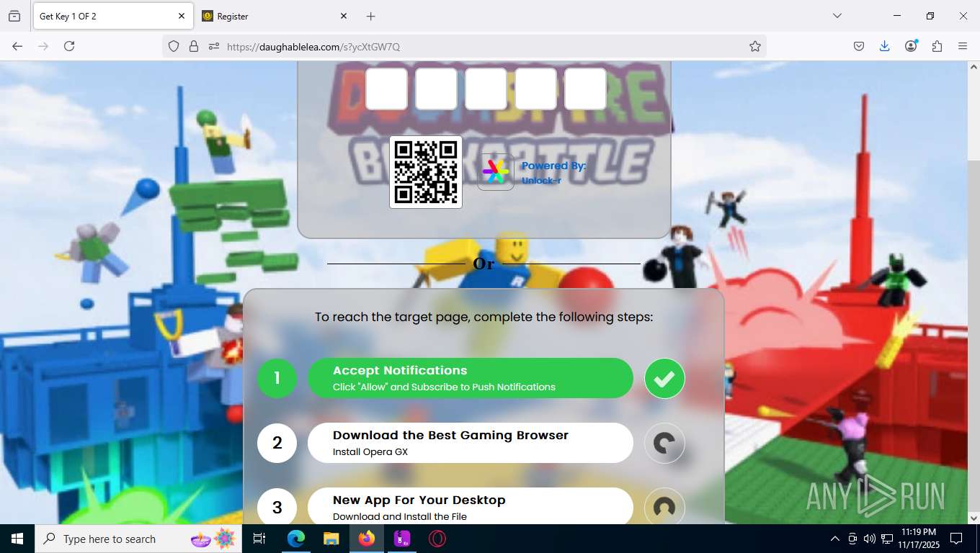The width and height of the screenshot is (980, 553).
Task: Open site permissions icon in address bar
Action: 213,46
